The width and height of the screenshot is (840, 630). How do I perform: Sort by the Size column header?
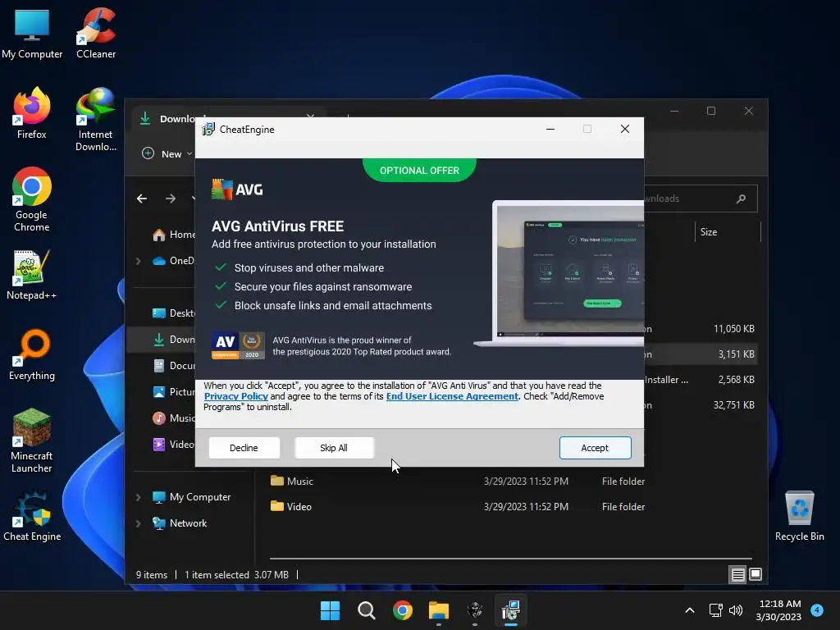728,232
